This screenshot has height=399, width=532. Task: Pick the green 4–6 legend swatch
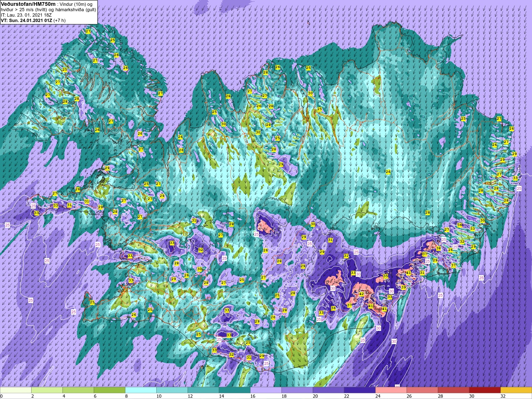point(78,390)
